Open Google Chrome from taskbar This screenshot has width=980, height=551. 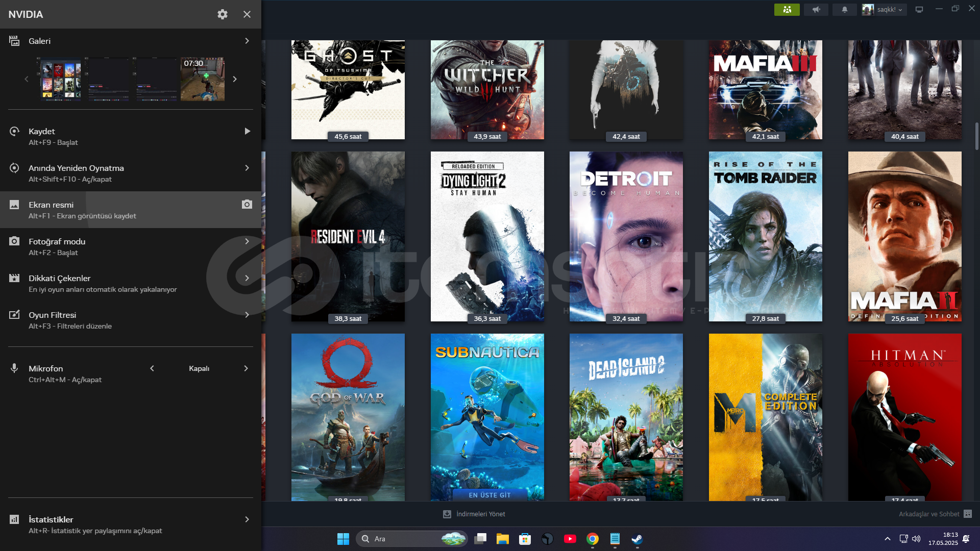[593, 539]
